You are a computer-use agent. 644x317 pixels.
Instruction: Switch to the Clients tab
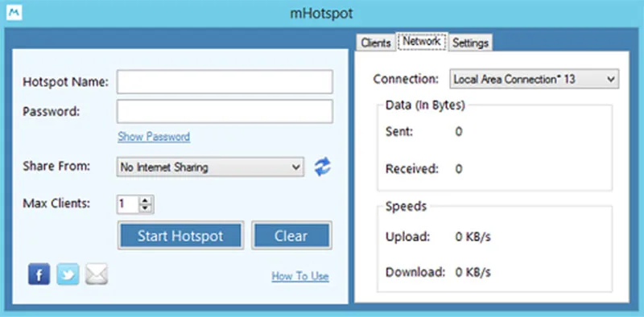coord(376,43)
